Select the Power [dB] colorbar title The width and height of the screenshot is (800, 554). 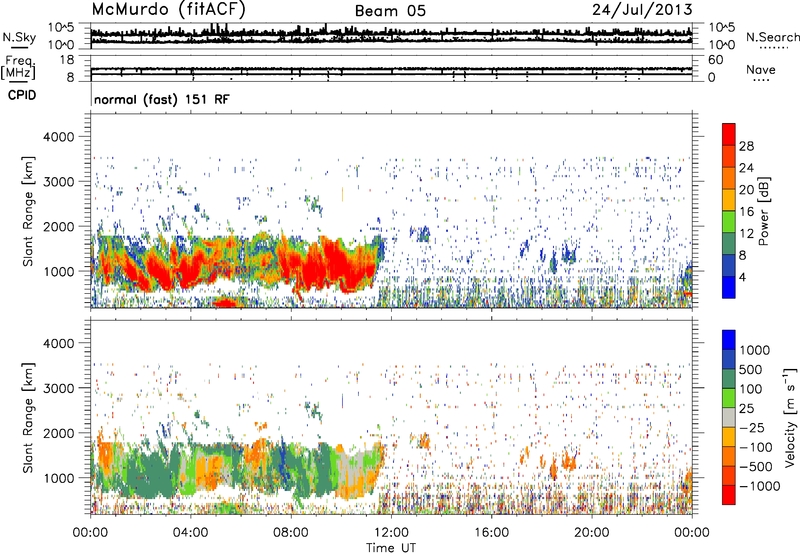tap(764, 211)
